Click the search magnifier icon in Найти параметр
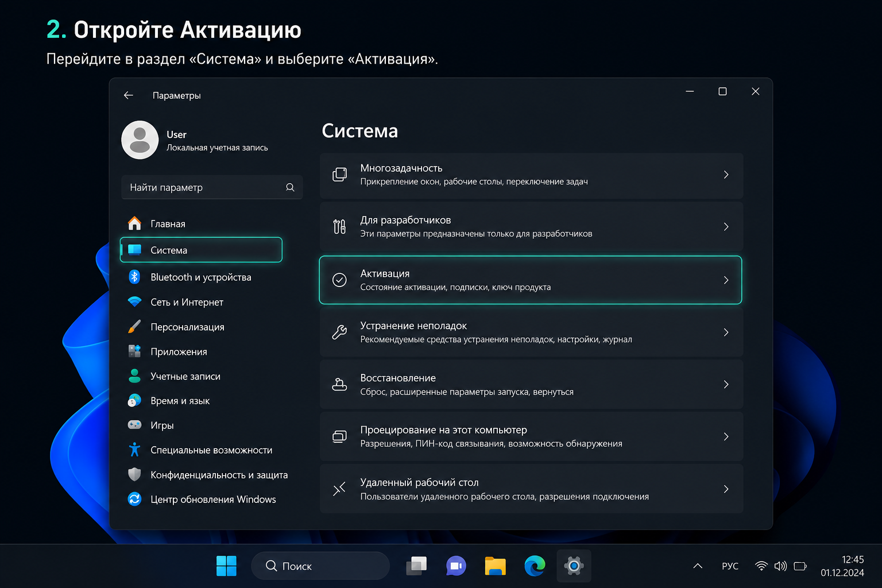Image resolution: width=882 pixels, height=588 pixels. (x=290, y=187)
